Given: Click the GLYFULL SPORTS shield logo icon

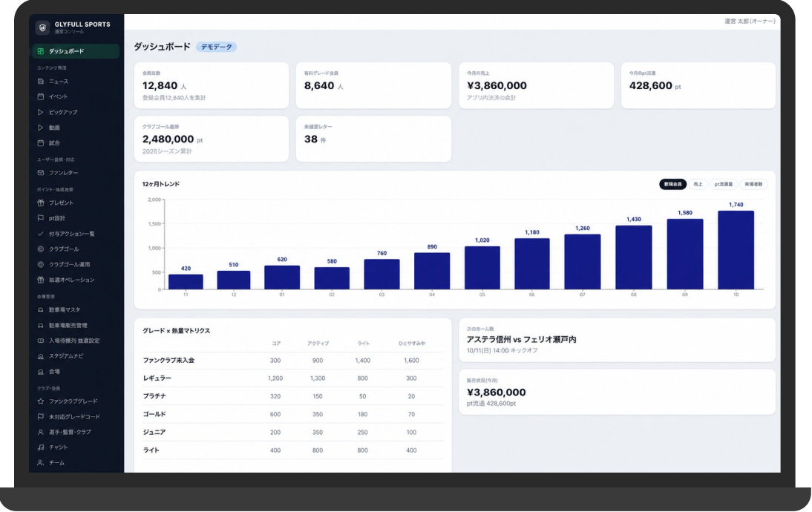Looking at the screenshot, I should 42,27.
